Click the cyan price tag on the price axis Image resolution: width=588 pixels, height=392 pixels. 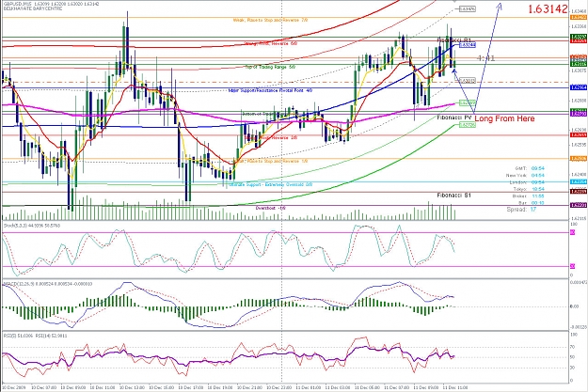579,181
